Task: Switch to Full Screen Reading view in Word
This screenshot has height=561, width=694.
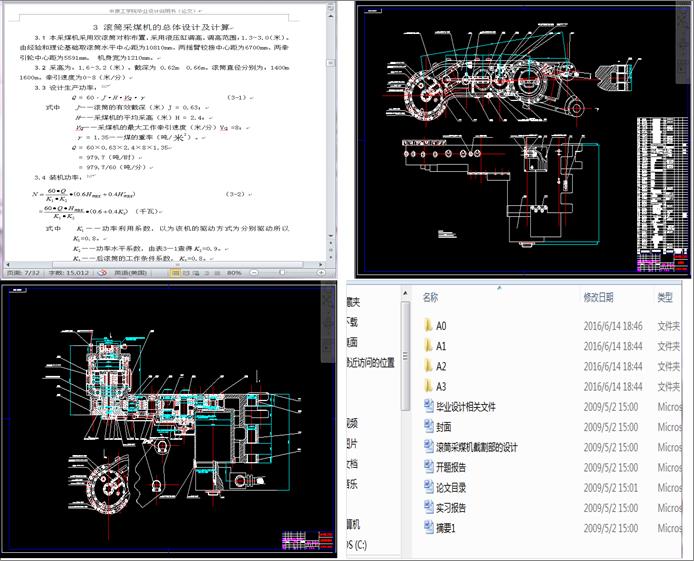Action: [x=186, y=273]
